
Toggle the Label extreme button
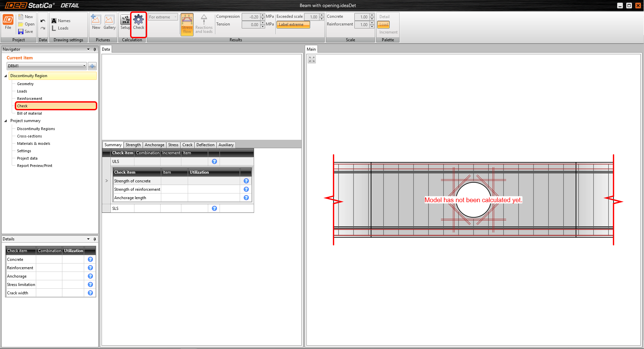point(293,24)
